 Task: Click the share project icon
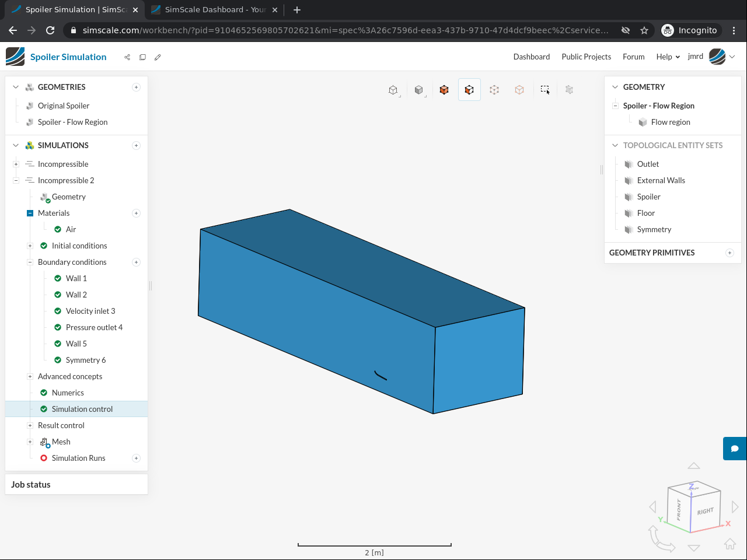(127, 57)
